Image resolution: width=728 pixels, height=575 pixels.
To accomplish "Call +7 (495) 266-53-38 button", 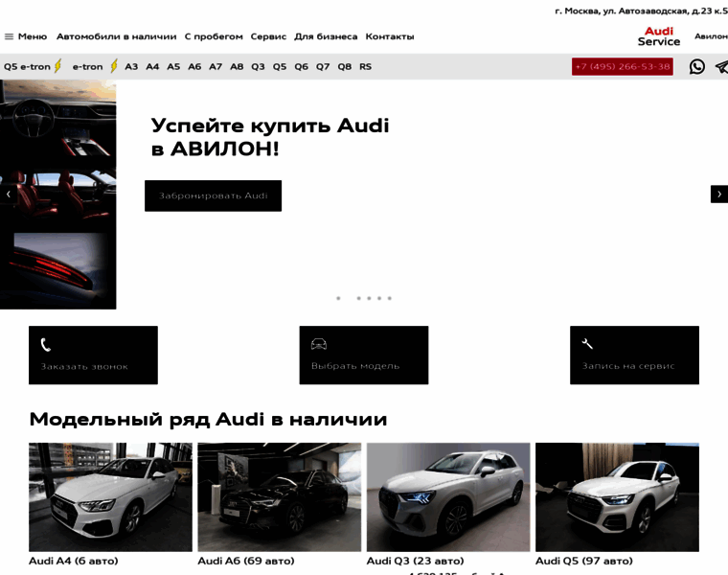I will [x=622, y=66].
